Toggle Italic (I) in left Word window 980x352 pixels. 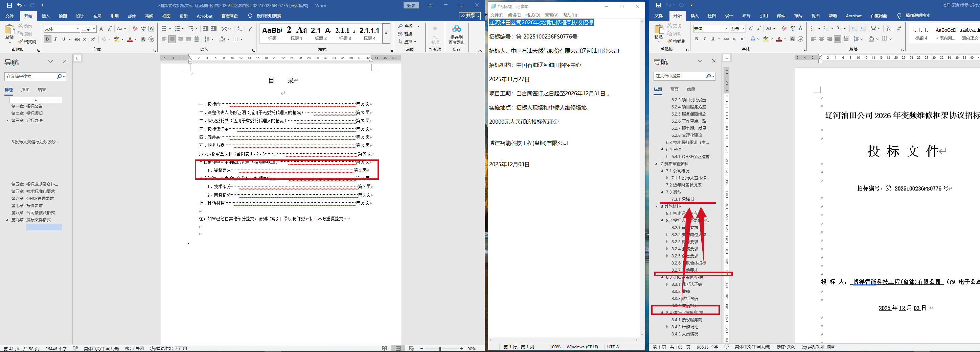pyautogui.click(x=55, y=39)
